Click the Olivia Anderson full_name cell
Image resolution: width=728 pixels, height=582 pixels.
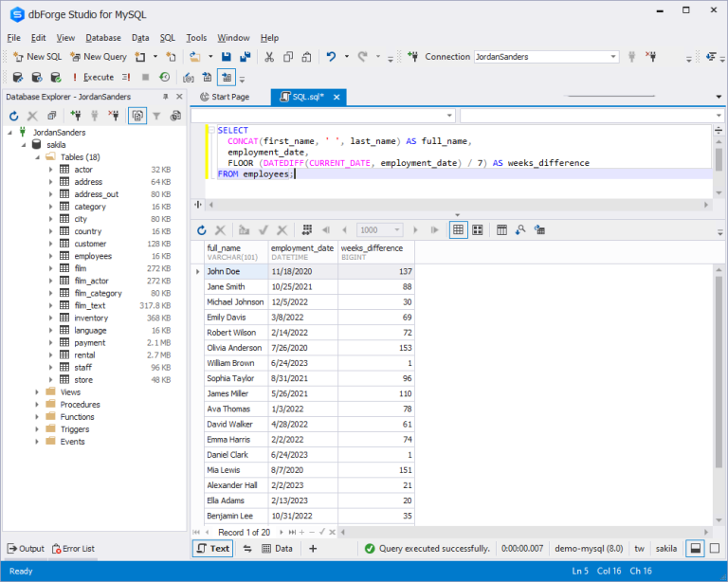tap(235, 348)
